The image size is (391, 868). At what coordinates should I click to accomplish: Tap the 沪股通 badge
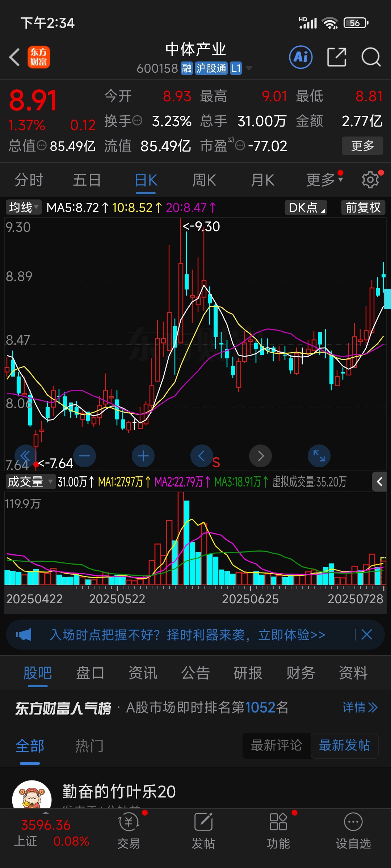pyautogui.click(x=211, y=68)
